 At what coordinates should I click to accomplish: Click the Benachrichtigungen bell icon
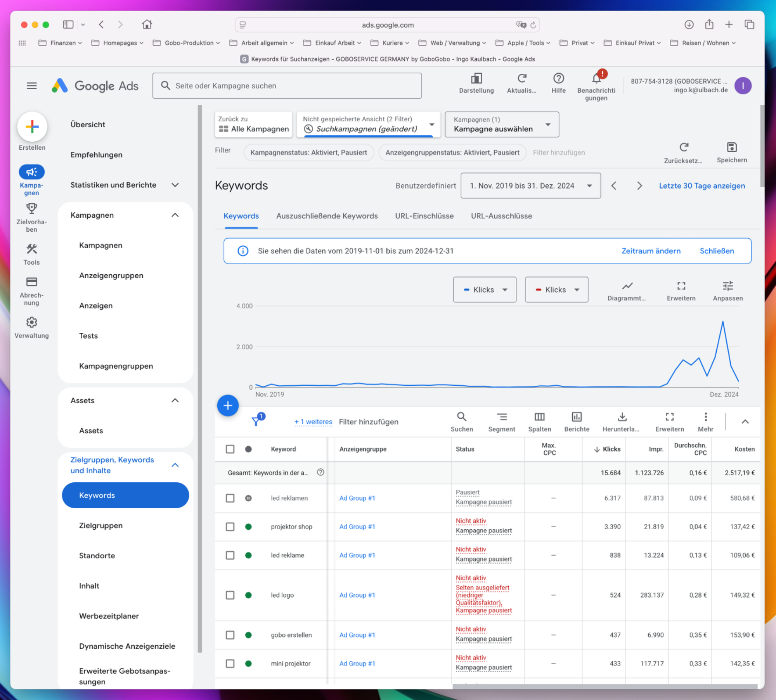click(x=596, y=79)
